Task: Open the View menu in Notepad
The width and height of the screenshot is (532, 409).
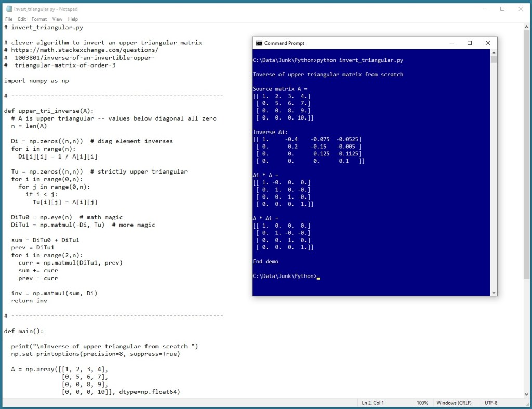Action: [57, 19]
